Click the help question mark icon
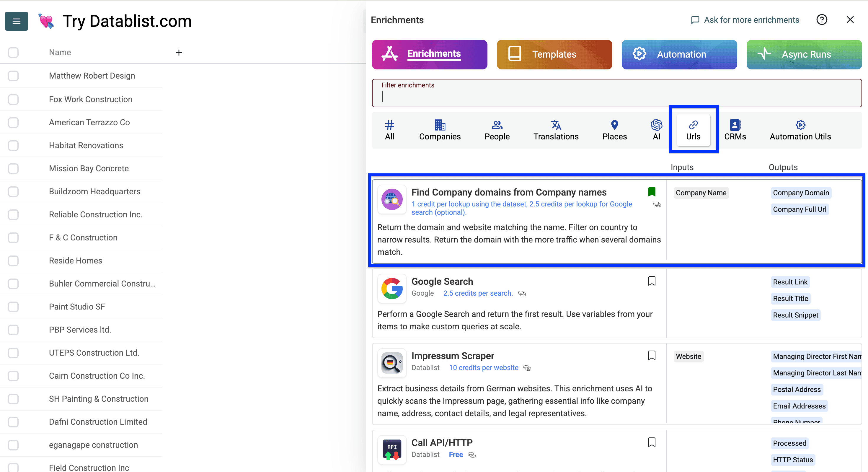868x472 pixels. point(821,20)
